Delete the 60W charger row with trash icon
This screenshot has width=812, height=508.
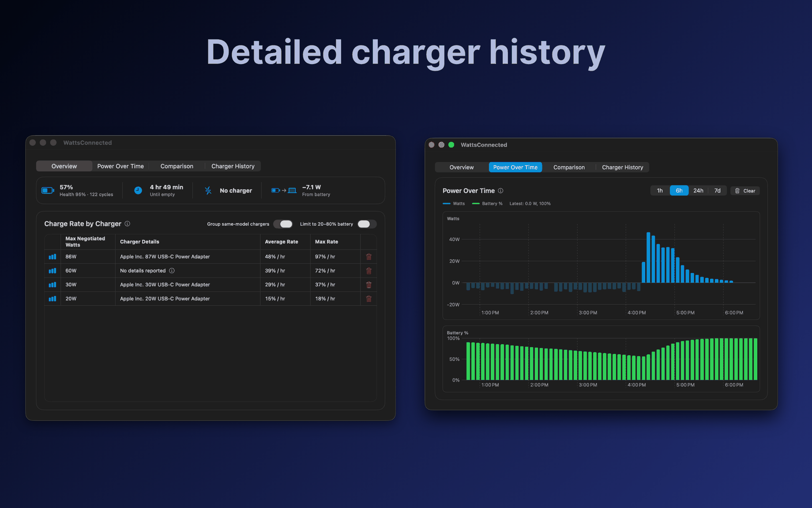[368, 271]
